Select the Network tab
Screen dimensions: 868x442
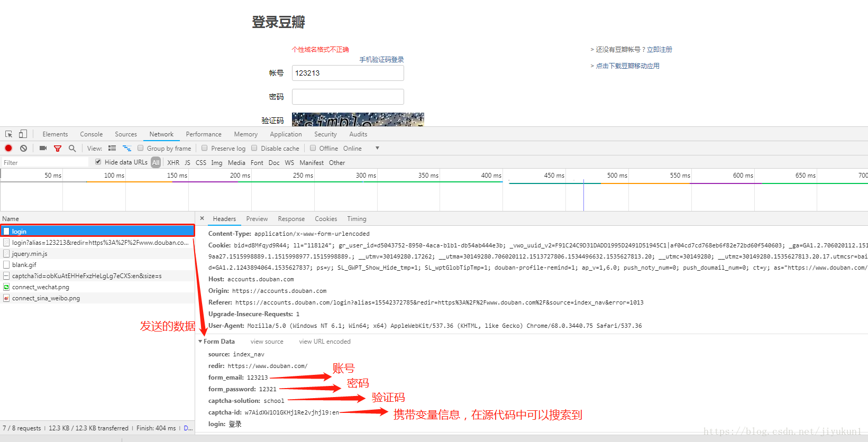(161, 134)
